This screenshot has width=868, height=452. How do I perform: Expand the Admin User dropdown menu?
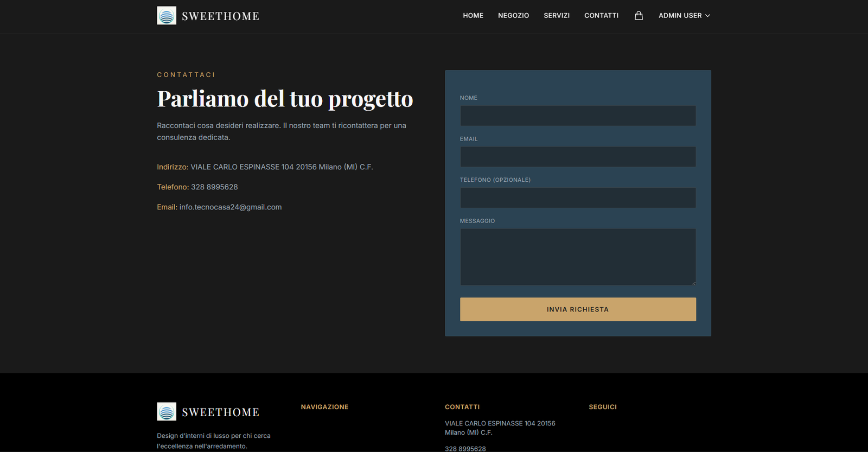[684, 16]
